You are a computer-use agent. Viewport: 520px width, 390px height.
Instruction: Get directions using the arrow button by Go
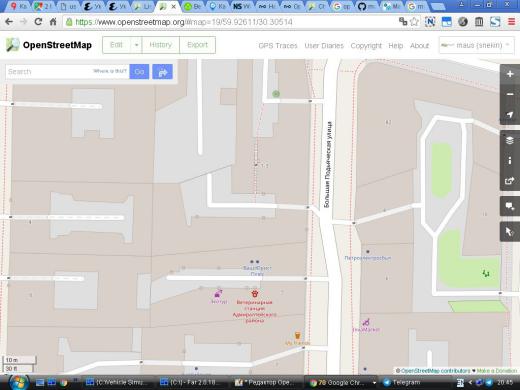[x=162, y=72]
